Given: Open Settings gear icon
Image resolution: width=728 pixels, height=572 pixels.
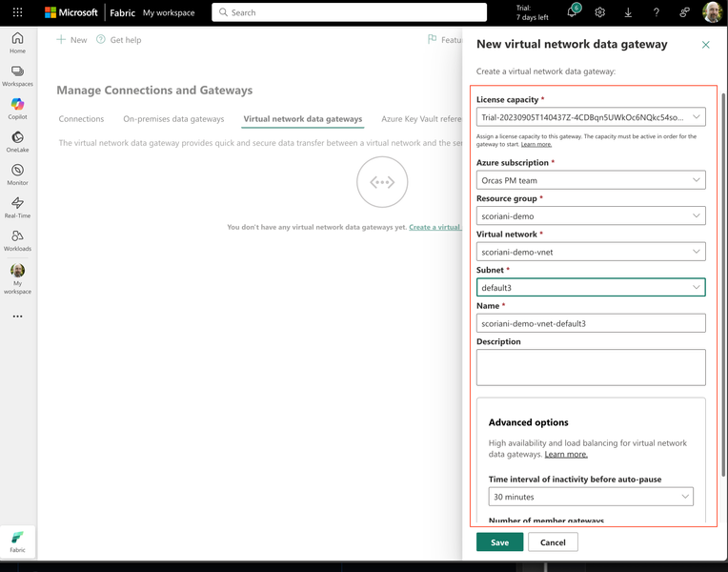Looking at the screenshot, I should tap(600, 12).
